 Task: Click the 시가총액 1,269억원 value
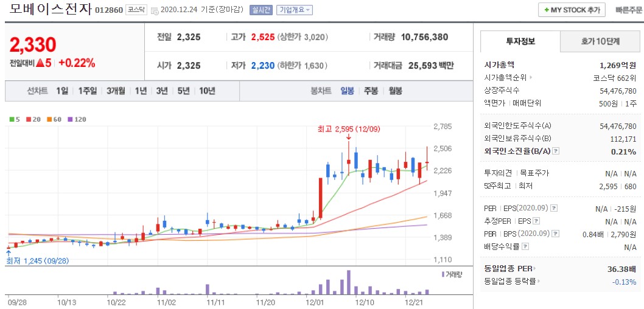618,65
